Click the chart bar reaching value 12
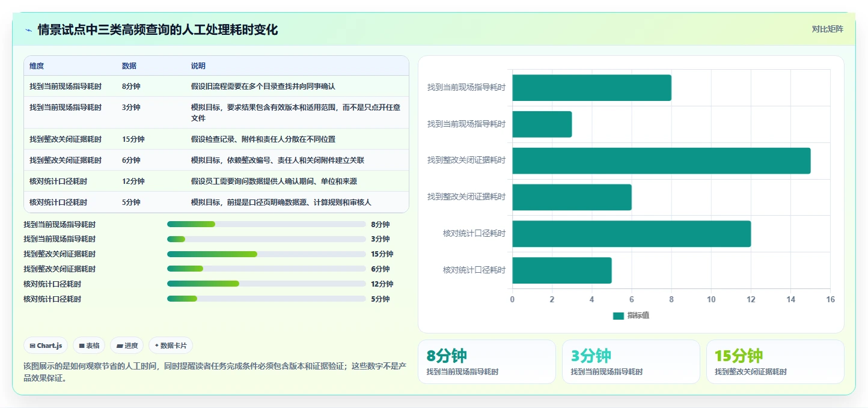The height and width of the screenshot is (408, 868). [x=631, y=233]
